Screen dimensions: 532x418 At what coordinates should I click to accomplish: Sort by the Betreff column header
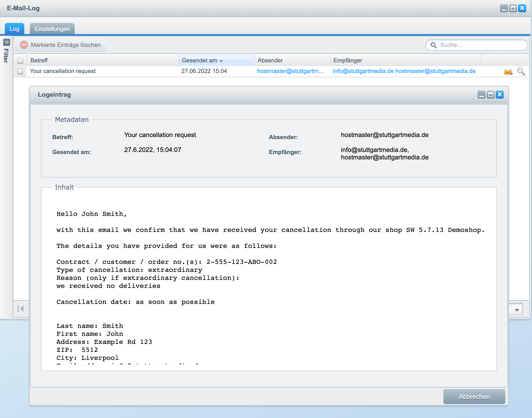tap(102, 60)
